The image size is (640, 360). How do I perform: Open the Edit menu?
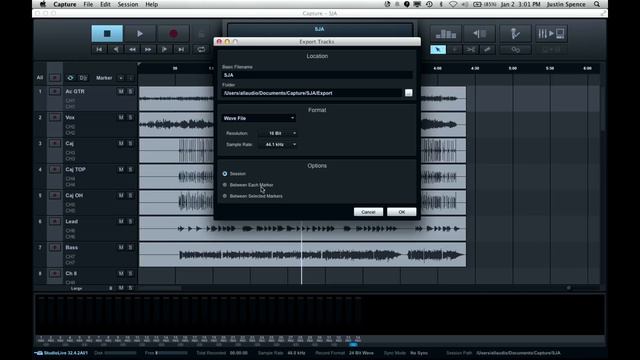(x=105, y=4)
